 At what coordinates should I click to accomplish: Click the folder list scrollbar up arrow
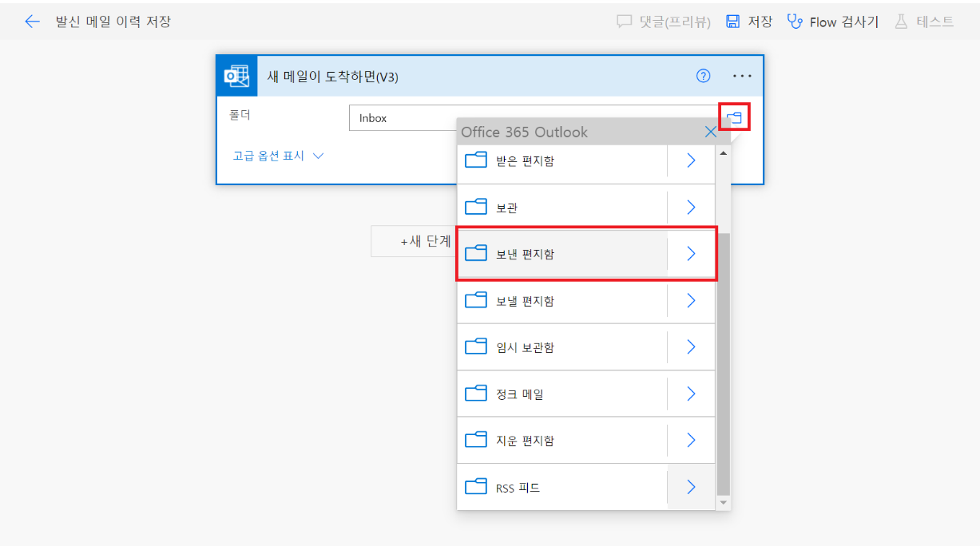(x=724, y=152)
